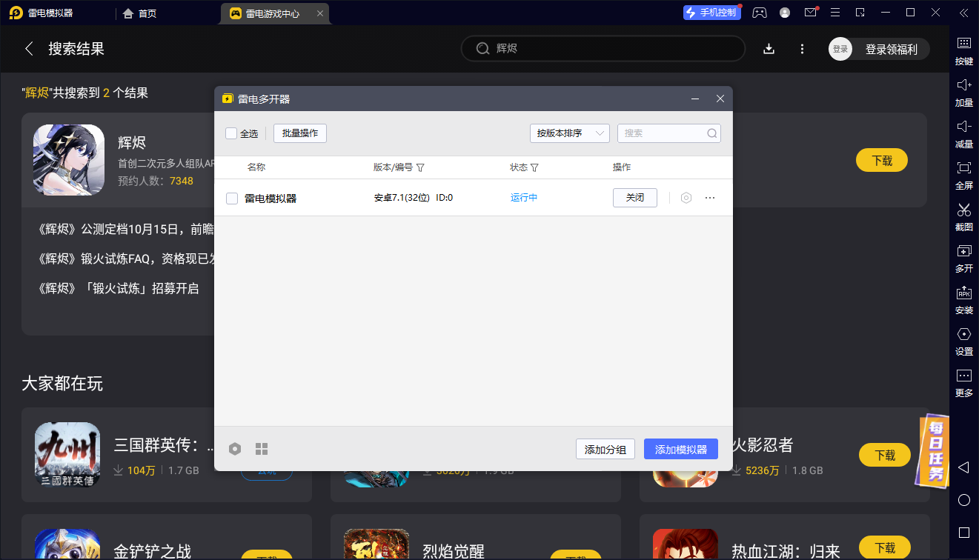This screenshot has width=979, height=560.
Task: Check the 雷电模拟器 row checkbox
Action: pos(232,197)
